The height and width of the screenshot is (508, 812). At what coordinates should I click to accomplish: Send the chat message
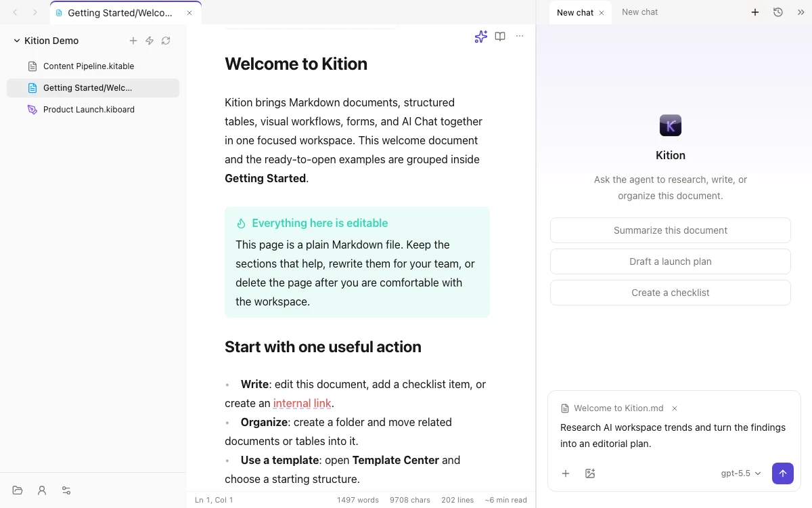pos(783,473)
